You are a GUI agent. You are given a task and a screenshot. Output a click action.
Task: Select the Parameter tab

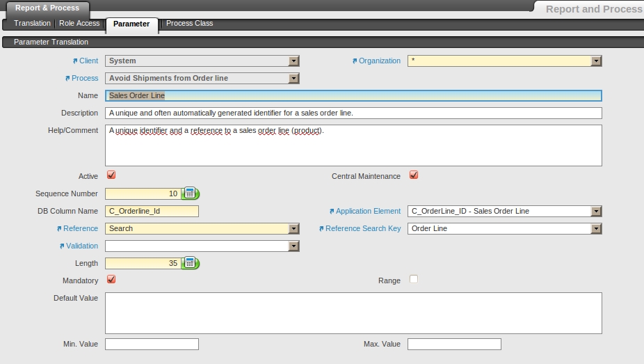(x=131, y=24)
